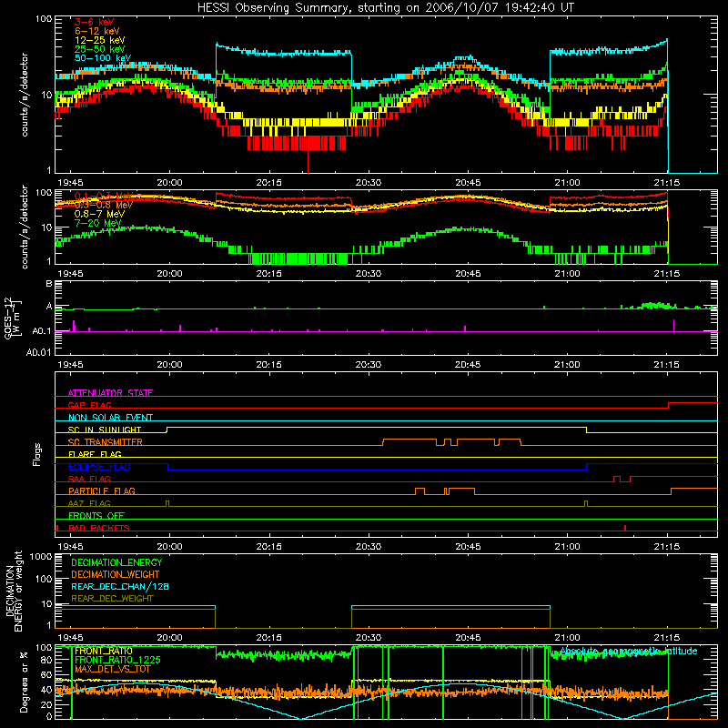Click the 'Flags' vertical axis label

point(37,454)
